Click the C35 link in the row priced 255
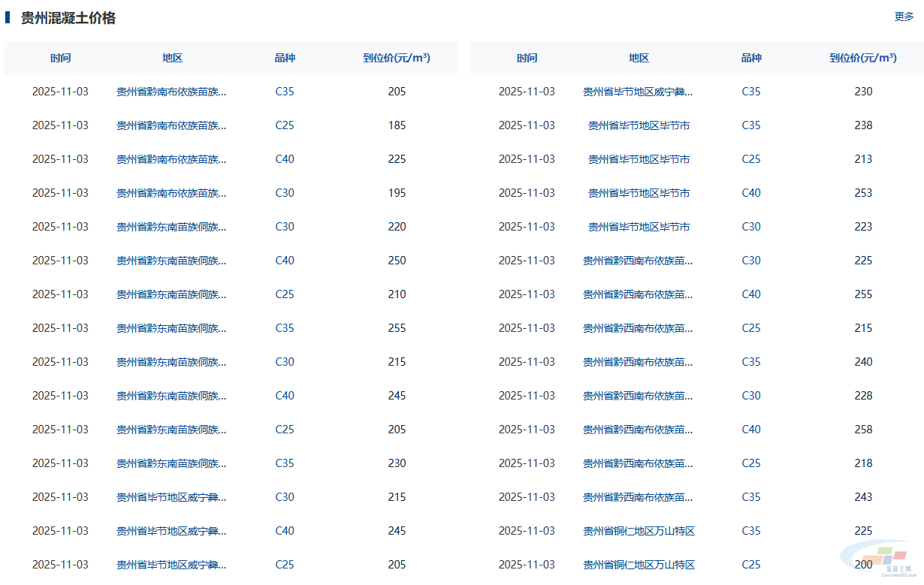Screen dimensions: 924x585 (x=285, y=328)
